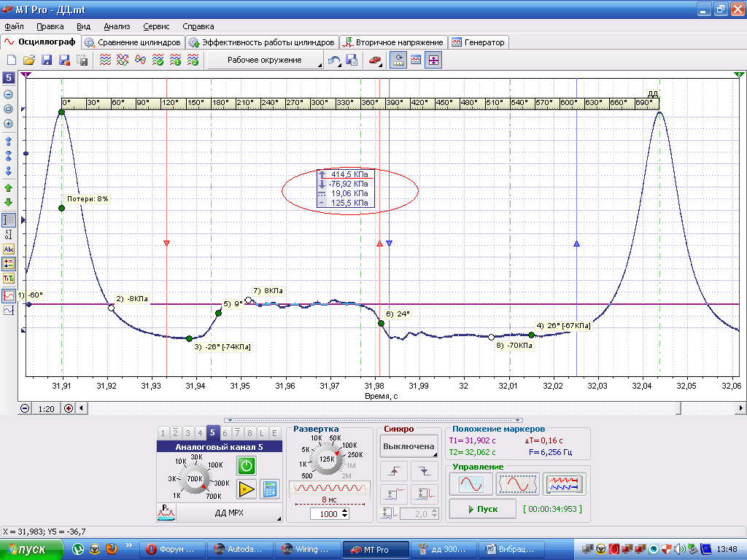The image size is (747, 560).
Task: Toggle the ruler measurement mode button
Action: pyautogui.click(x=398, y=60)
